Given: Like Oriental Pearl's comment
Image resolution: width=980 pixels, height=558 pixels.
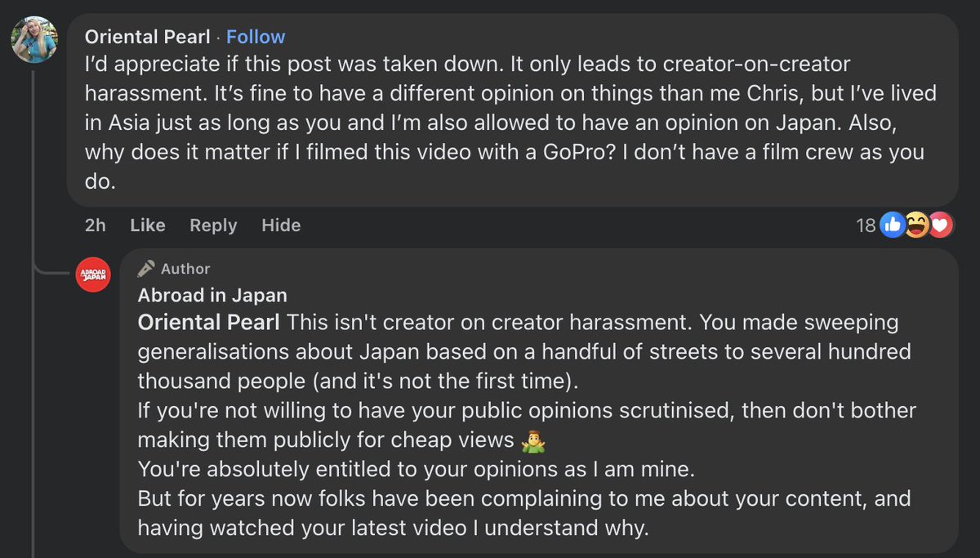Looking at the screenshot, I should (148, 225).
